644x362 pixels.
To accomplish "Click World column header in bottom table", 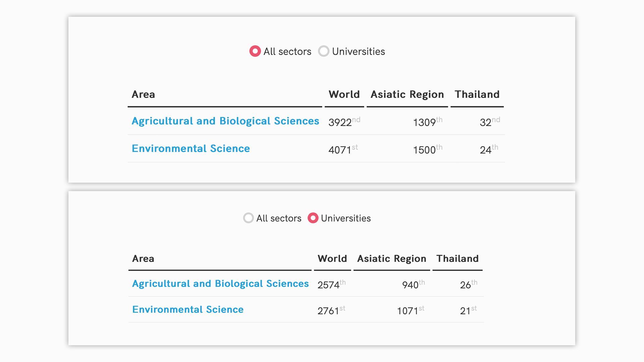I will [332, 259].
